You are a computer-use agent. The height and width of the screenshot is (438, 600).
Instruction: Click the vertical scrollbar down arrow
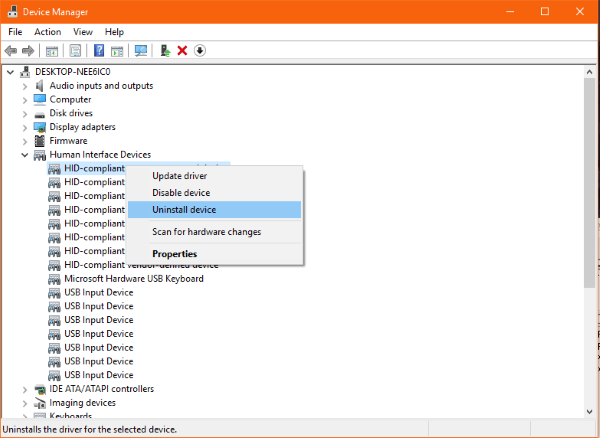(591, 412)
